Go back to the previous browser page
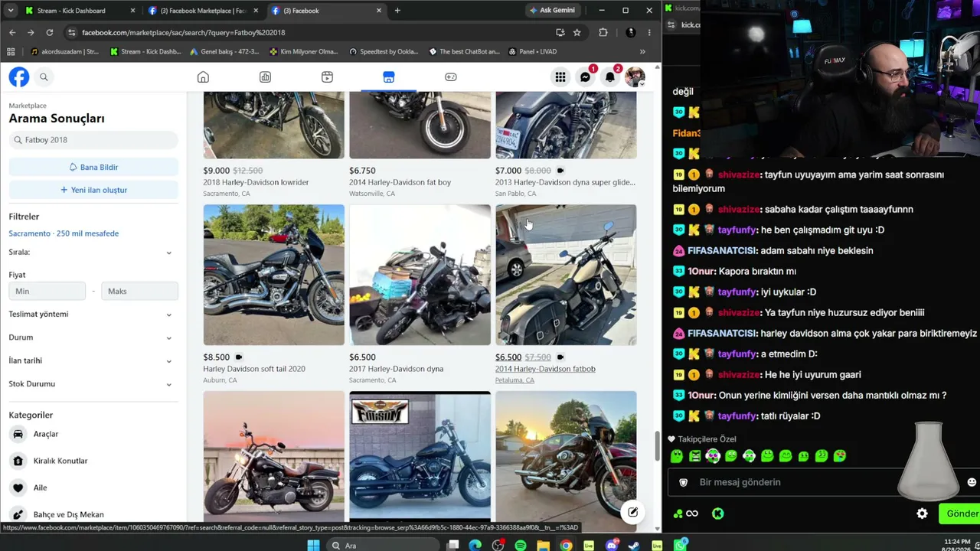Viewport: 980px width, 551px height. point(12,32)
